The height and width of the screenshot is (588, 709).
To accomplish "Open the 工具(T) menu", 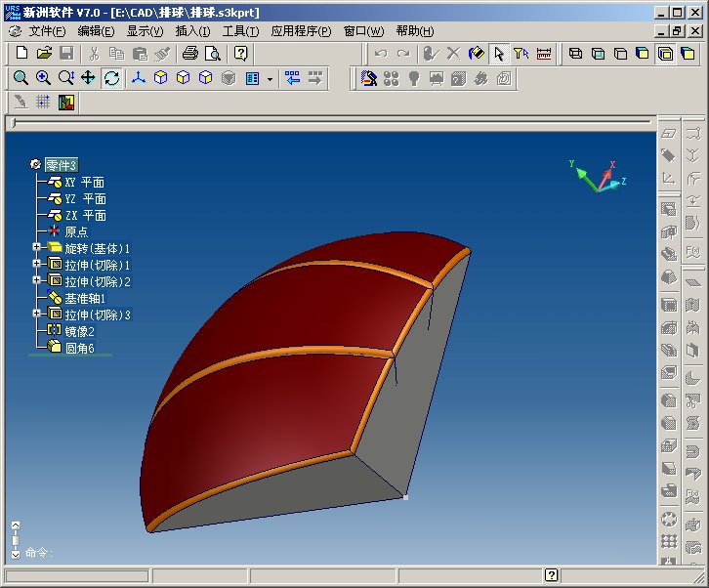I will (x=240, y=31).
